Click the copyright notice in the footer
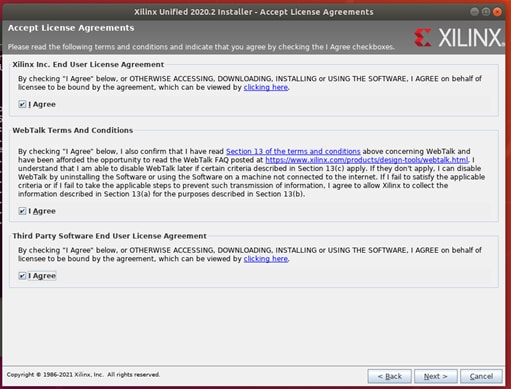Image resolution: width=511 pixels, height=389 pixels. [83, 375]
